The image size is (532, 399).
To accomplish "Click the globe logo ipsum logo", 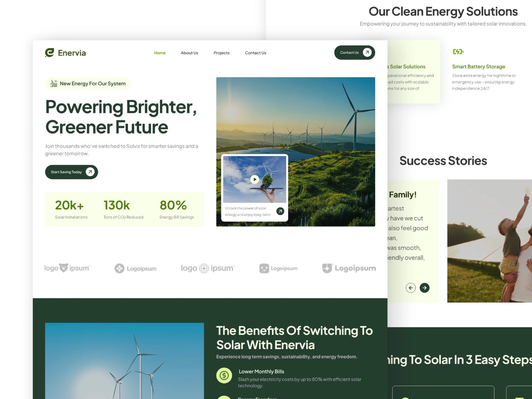I will pos(207,268).
